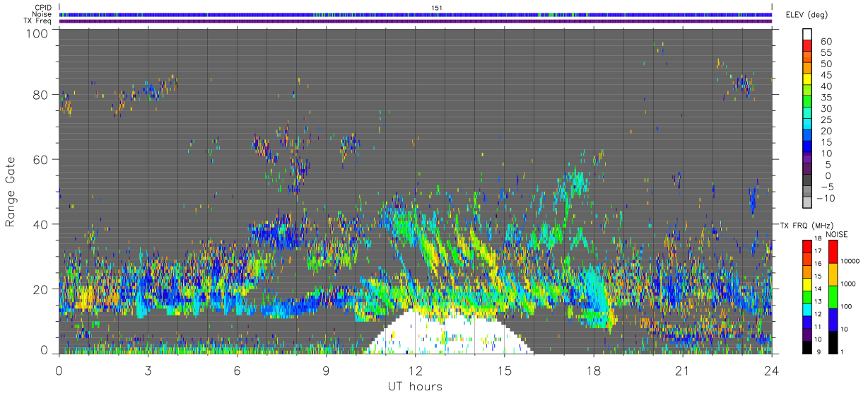This screenshot has height=401, width=868.
Task: Click the 'ELEV (deg)' color bar title
Action: [807, 15]
